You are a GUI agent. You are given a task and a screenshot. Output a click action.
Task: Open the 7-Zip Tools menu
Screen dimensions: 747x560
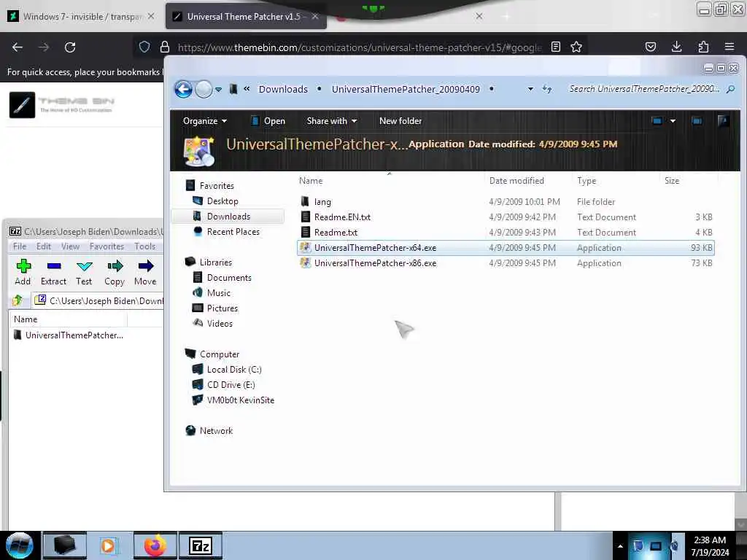coord(145,246)
